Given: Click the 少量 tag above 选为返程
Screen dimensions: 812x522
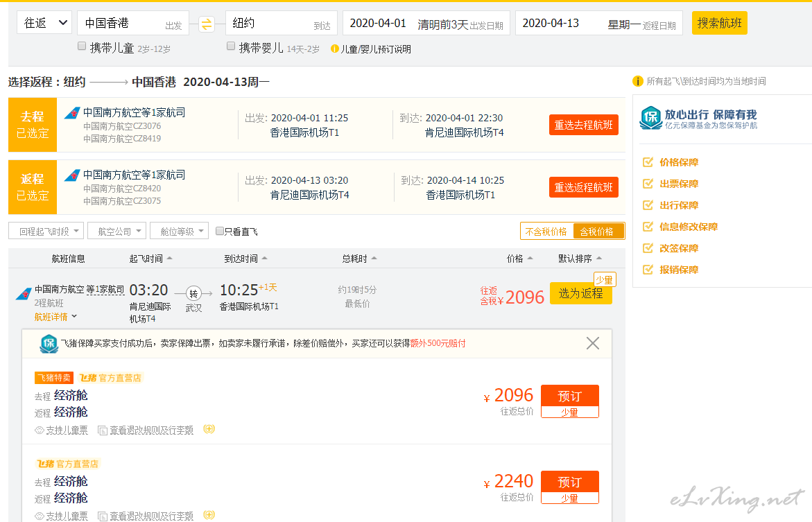Looking at the screenshot, I should pos(605,279).
